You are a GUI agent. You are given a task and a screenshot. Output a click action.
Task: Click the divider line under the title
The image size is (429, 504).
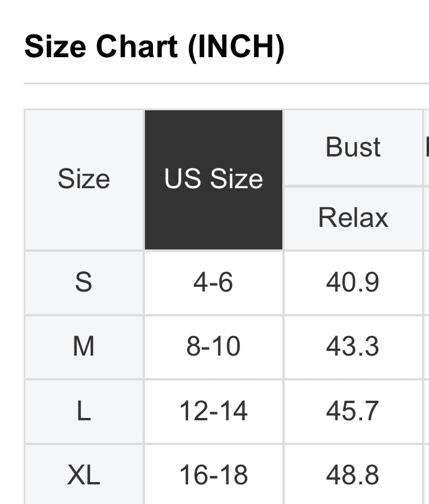point(225,84)
